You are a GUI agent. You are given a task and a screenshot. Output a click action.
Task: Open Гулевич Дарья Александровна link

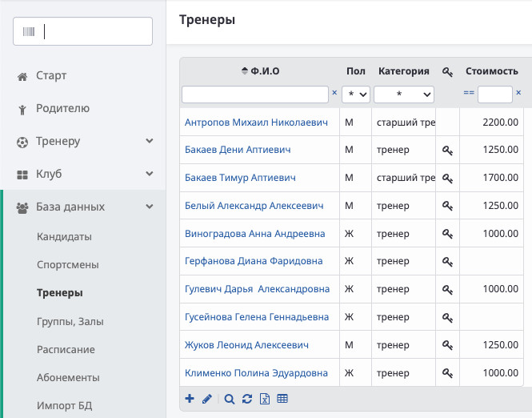(x=257, y=289)
